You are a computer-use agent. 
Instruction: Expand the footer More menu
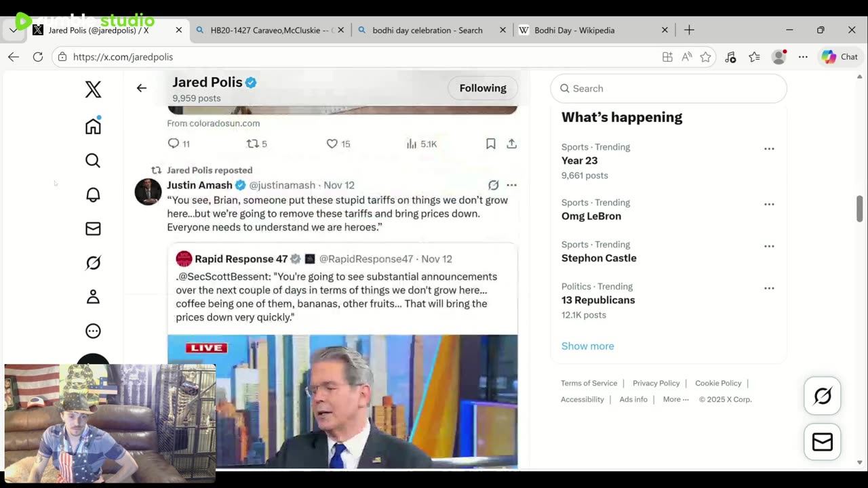tap(675, 399)
